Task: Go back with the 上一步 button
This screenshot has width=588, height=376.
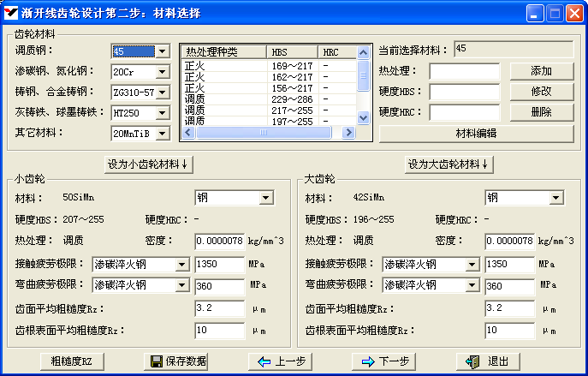Action: coord(282,361)
